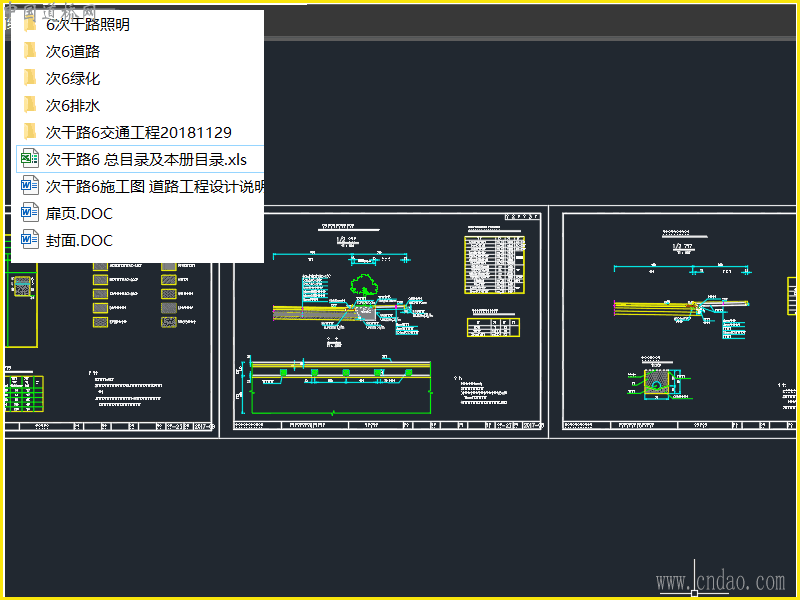Select the 次干路6施工图 道路工程设计说明 document

click(x=141, y=186)
